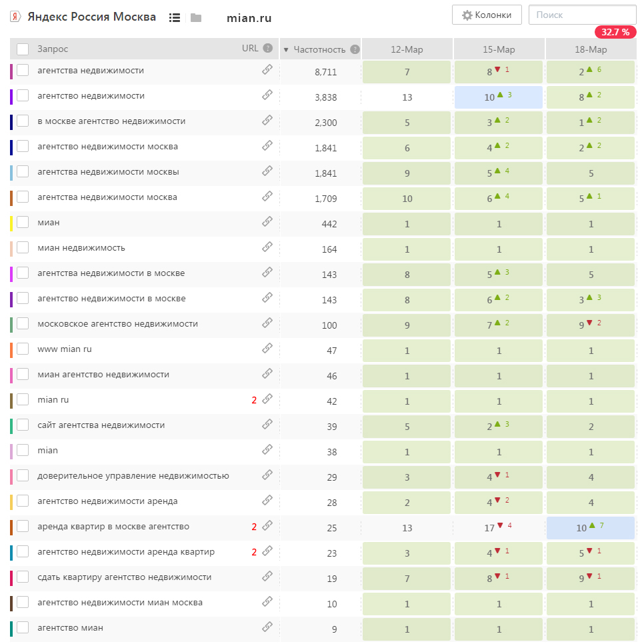This screenshot has height=644, width=644.
Task: Click the 18-Мар date column header
Action: click(x=591, y=49)
